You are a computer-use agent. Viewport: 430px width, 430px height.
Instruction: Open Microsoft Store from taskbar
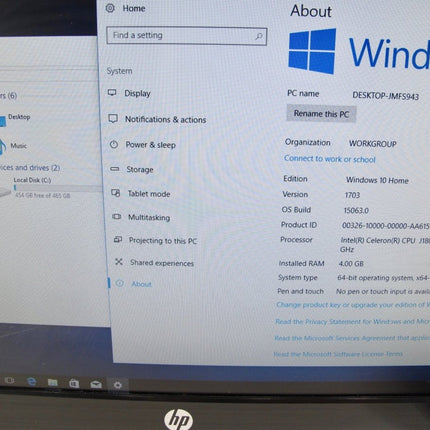(74, 383)
